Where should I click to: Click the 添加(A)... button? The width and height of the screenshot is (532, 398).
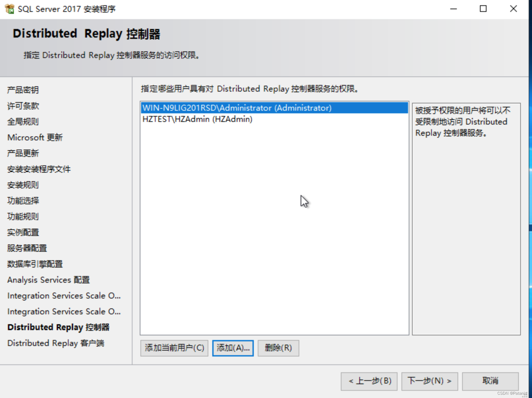click(233, 348)
